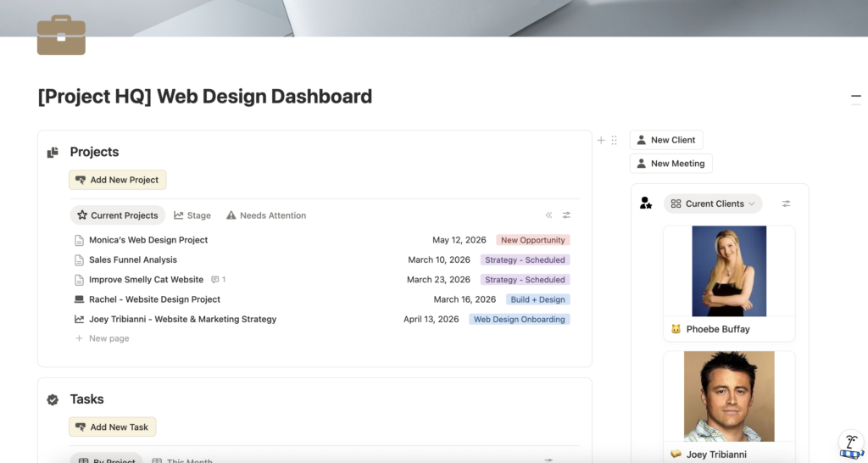868x463 pixels.
Task: Click the person-with-star clients icon
Action: 645,204
